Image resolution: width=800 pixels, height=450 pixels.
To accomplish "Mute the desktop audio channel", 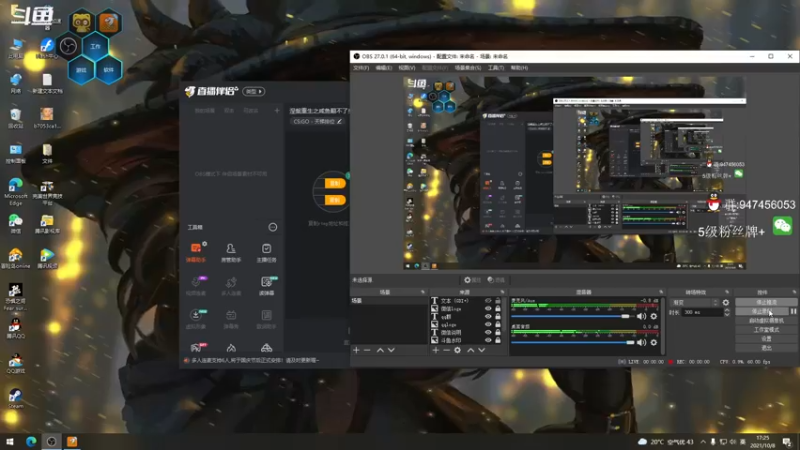I will (641, 342).
